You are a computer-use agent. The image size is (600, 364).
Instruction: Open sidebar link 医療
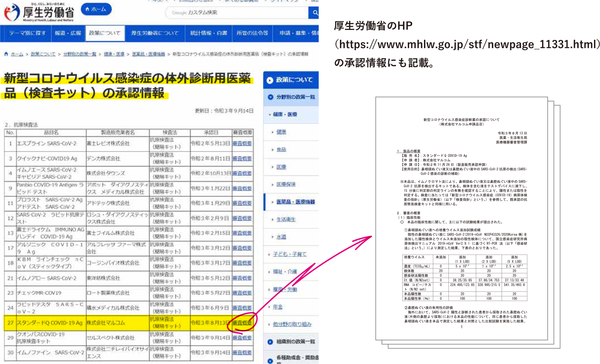pos(281,167)
